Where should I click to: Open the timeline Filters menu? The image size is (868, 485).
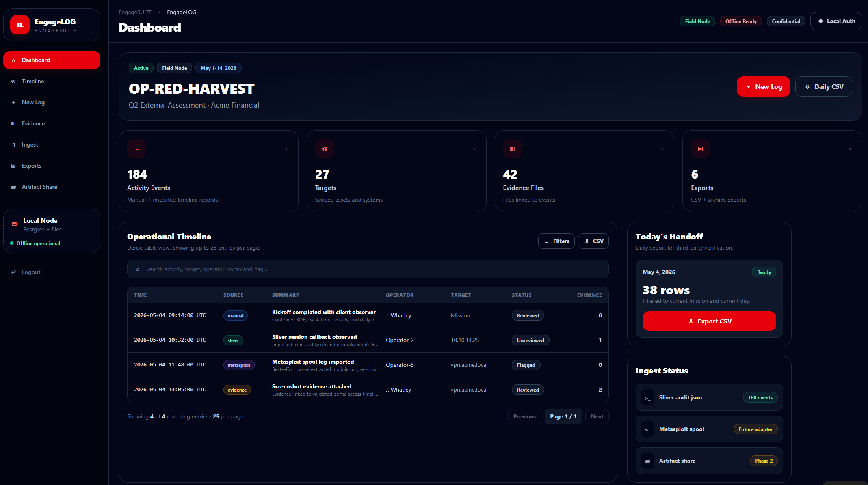(556, 241)
